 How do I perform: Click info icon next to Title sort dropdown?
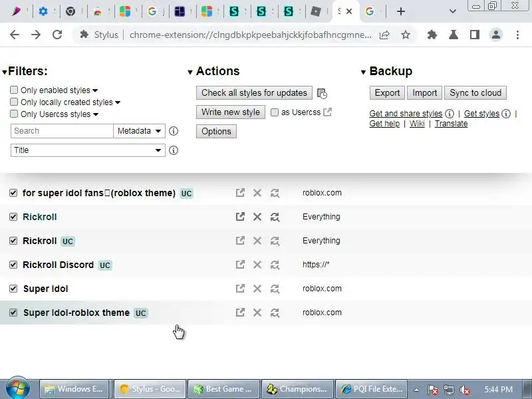click(x=174, y=150)
